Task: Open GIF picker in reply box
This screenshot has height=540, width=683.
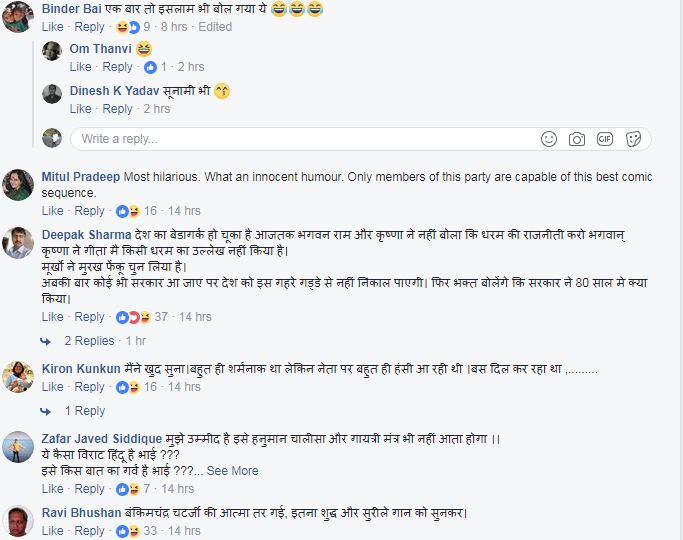Action: (x=604, y=139)
